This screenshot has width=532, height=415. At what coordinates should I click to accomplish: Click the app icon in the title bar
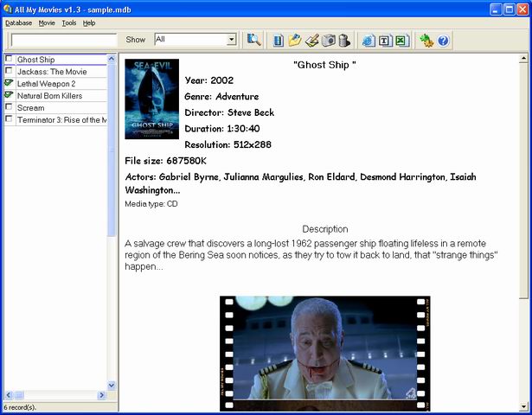tap(8, 9)
